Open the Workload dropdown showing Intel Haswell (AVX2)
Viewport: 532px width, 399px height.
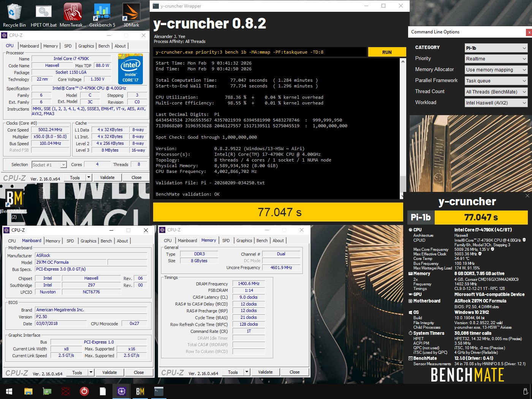pyautogui.click(x=496, y=103)
